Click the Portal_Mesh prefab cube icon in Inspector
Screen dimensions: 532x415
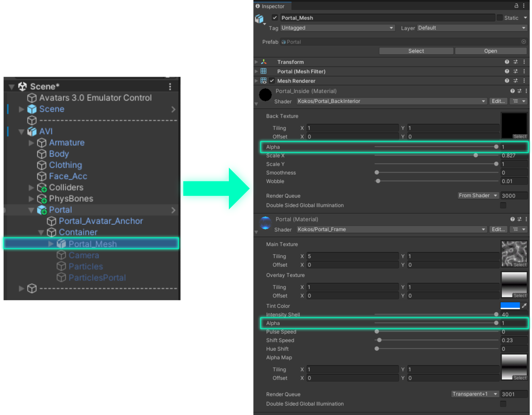click(259, 19)
